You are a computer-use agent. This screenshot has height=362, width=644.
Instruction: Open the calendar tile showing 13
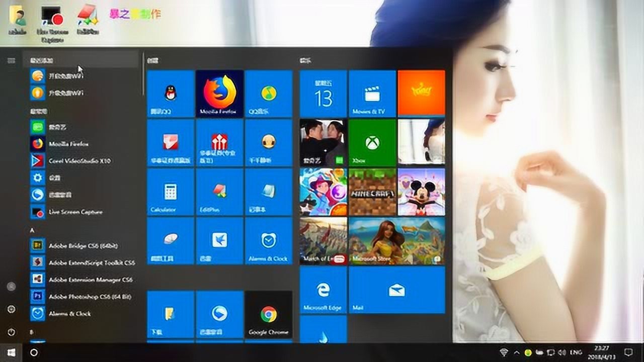point(324,94)
